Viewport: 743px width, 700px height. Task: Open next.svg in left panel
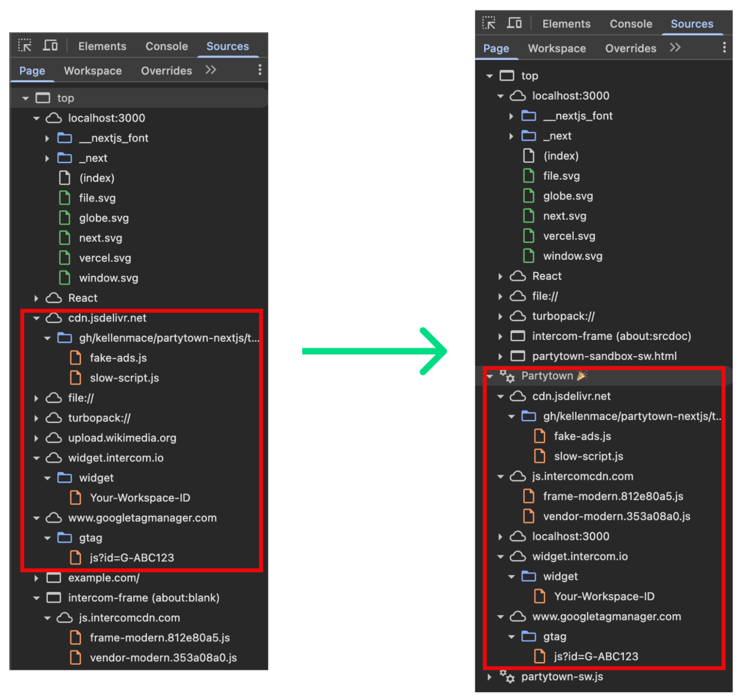[101, 238]
